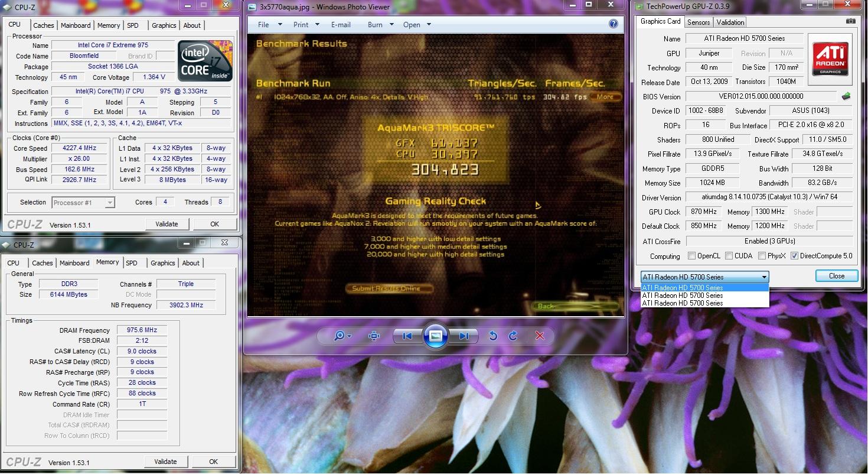Open About tab in top CPU-Z window
This screenshot has width=868, height=474.
192,25
